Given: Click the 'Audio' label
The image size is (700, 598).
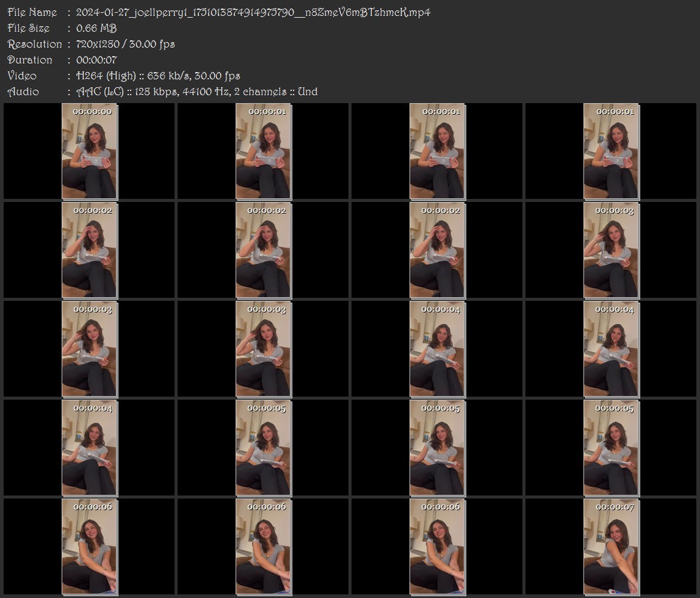Looking at the screenshot, I should click(x=23, y=92).
